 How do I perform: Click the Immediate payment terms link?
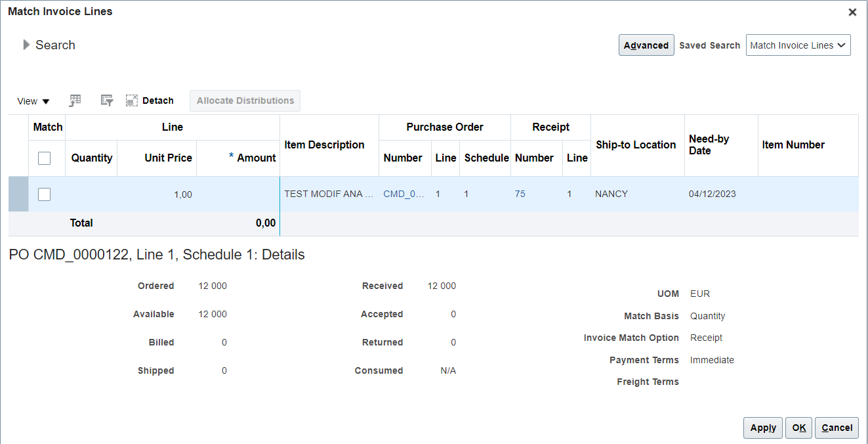click(712, 360)
